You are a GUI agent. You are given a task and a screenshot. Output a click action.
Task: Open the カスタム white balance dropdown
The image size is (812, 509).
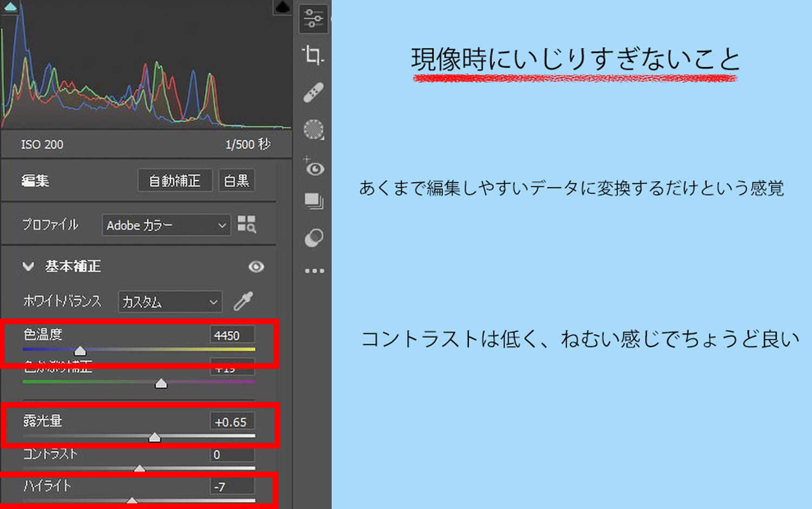169,302
